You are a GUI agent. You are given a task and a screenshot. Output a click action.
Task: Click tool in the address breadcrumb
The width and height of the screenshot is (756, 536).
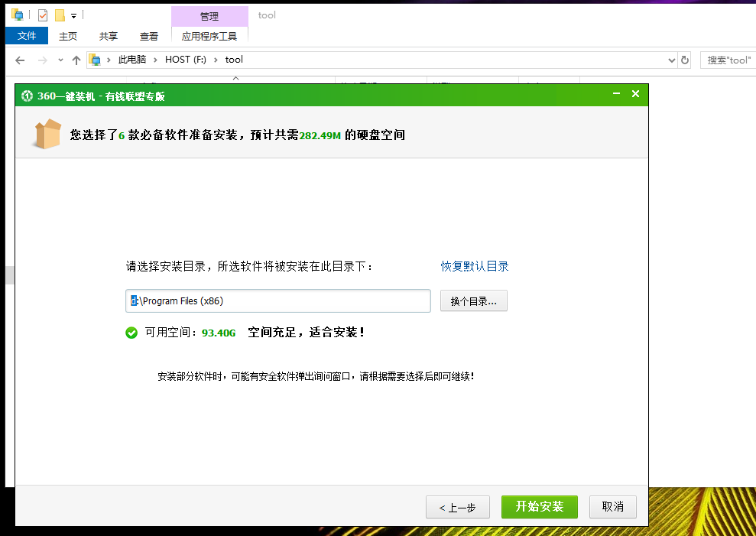pyautogui.click(x=234, y=60)
